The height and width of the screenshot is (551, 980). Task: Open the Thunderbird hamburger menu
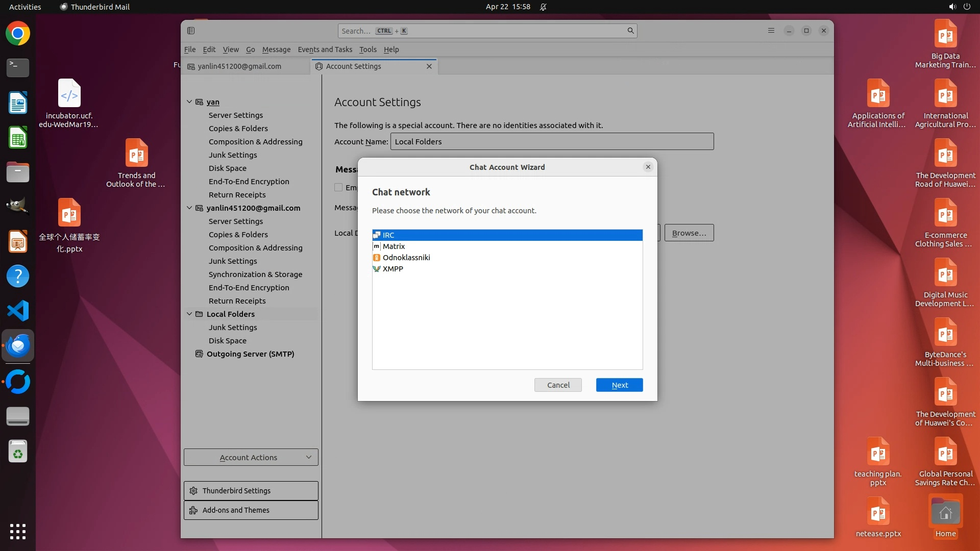click(x=771, y=31)
